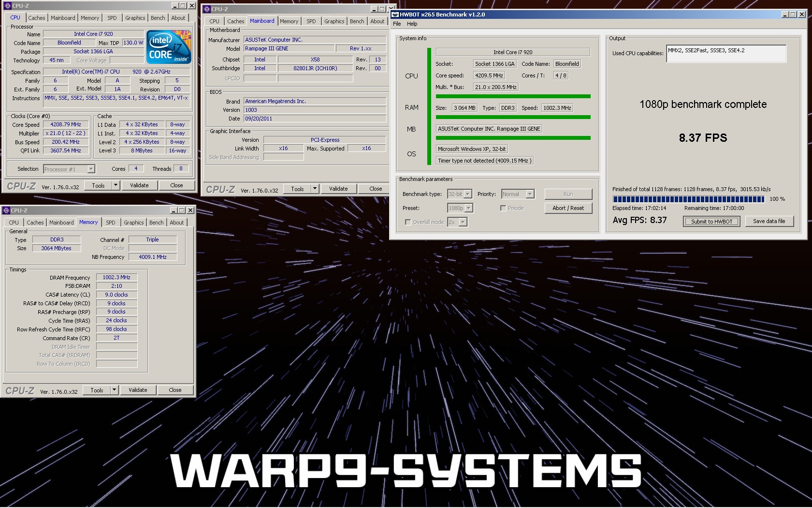Click the Model Rampage III GENE field
Viewport: 812px width, 508px height.
(x=289, y=48)
